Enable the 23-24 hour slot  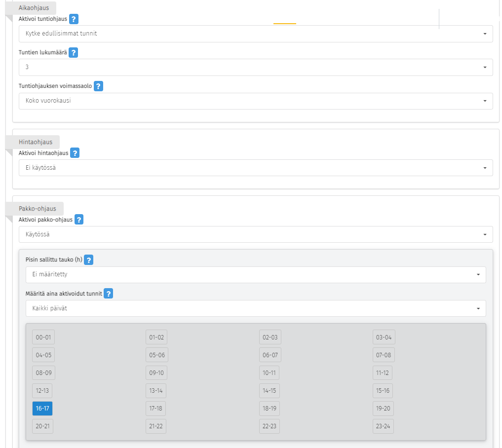coord(383,426)
